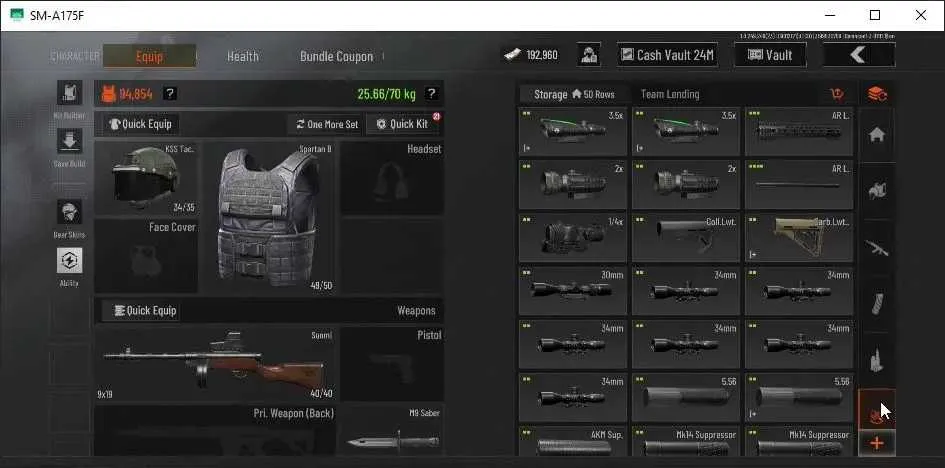Select the empty Headset slot

pos(392,178)
